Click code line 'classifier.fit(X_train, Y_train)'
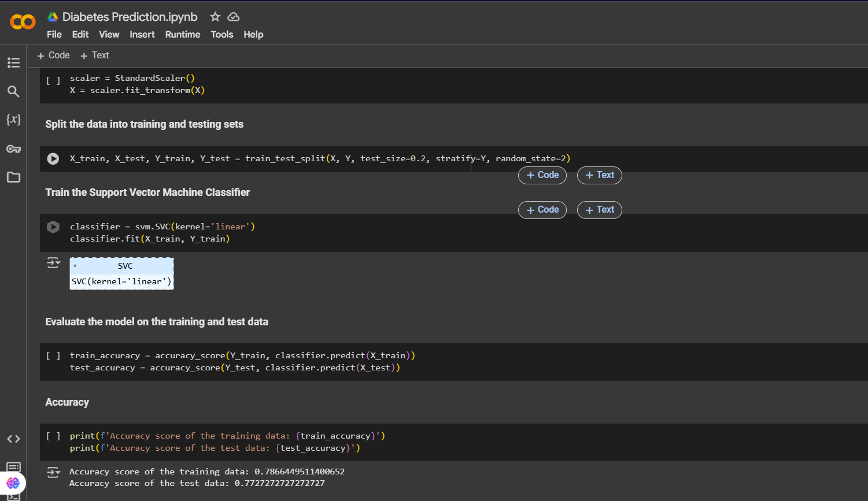This screenshot has height=501, width=868. coord(150,239)
